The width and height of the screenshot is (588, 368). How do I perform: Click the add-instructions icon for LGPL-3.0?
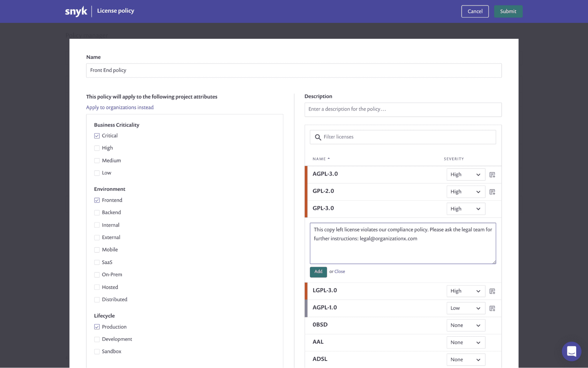coord(492,291)
